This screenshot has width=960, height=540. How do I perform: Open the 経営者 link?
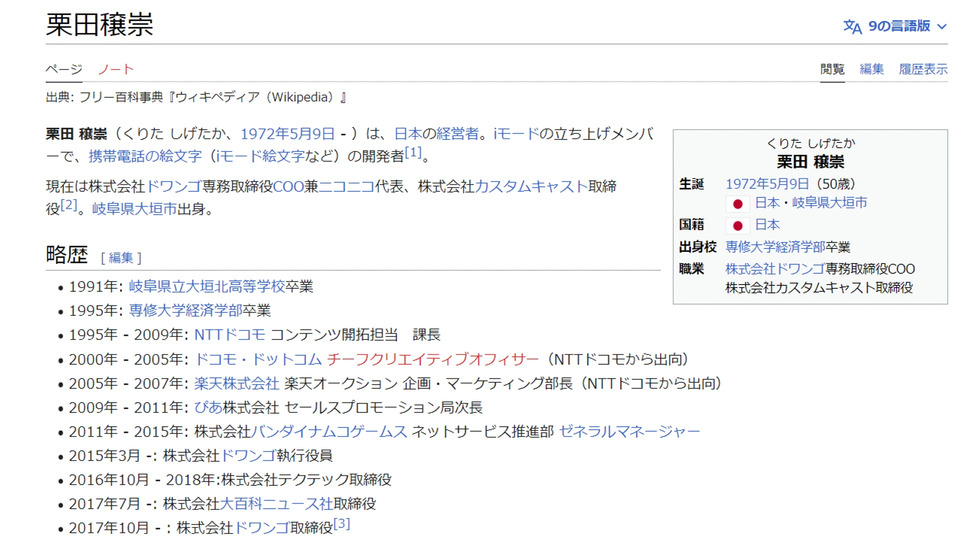(457, 134)
